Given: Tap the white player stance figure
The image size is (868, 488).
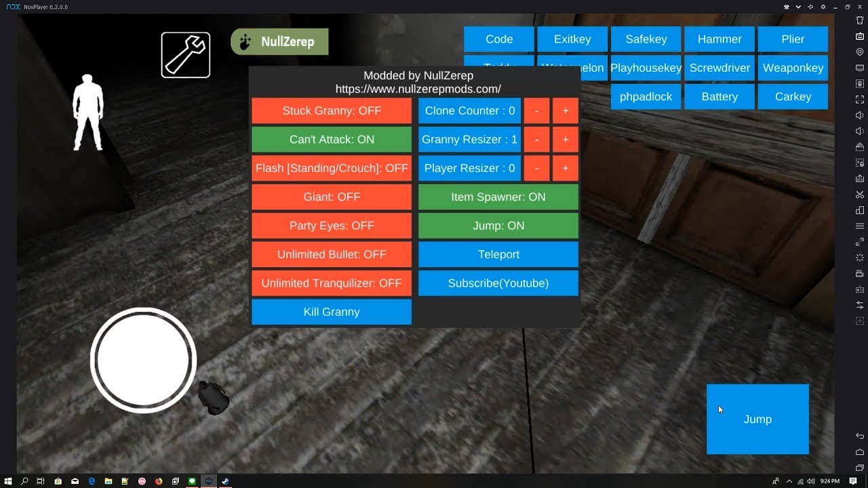Looking at the screenshot, I should [x=88, y=112].
